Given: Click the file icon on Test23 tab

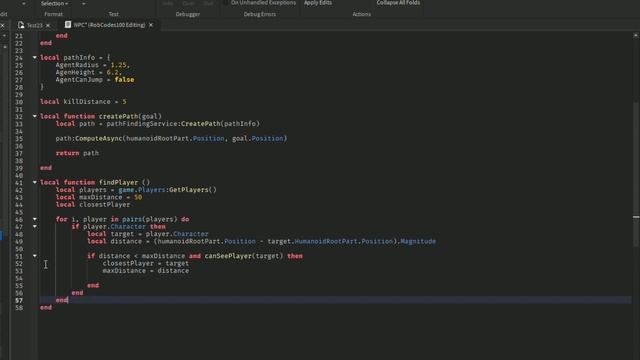Looking at the screenshot, I should coord(21,25).
